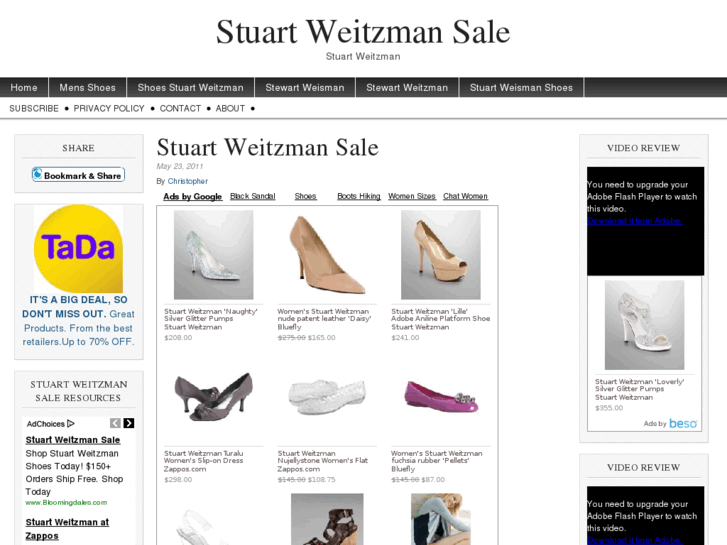Open the Stewart Weisman menu item

[x=305, y=88]
